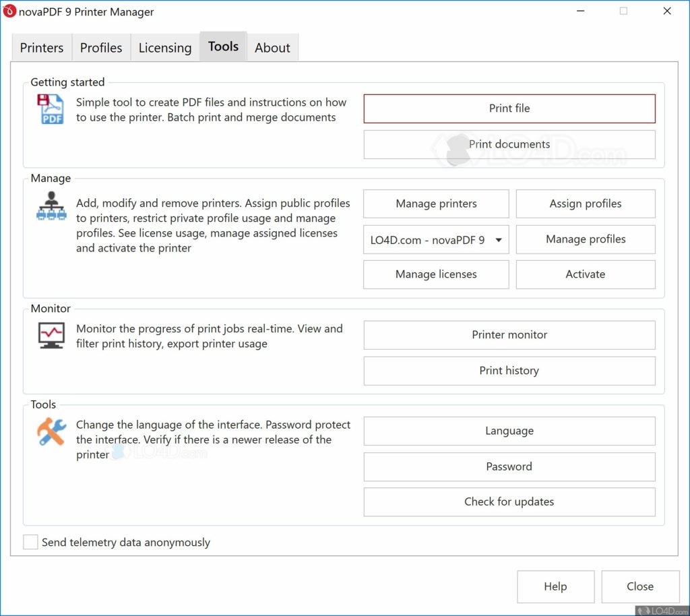Click the network printers icon in Manage section
690x616 pixels.
pyautogui.click(x=51, y=206)
